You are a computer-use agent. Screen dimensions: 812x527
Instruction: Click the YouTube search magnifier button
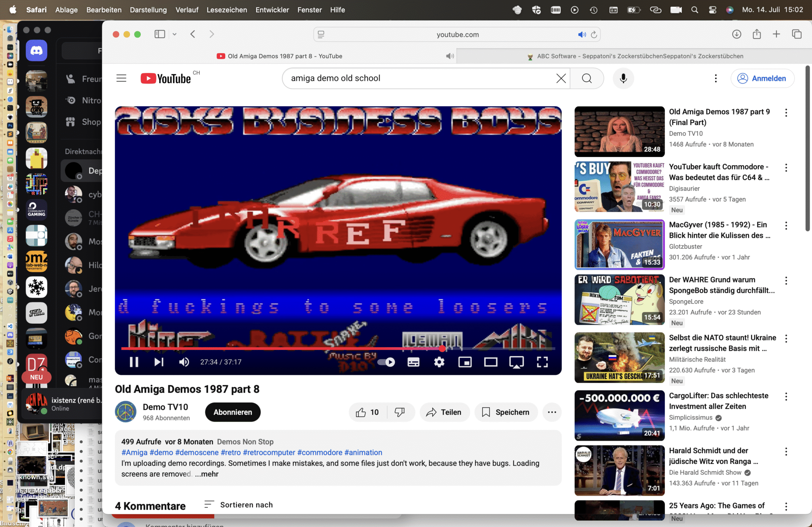(587, 78)
